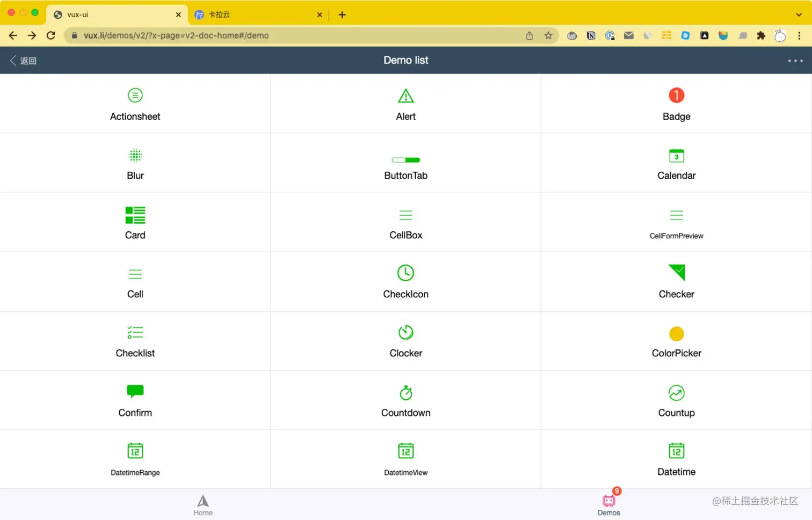Viewport: 812px width, 520px height.
Task: Open the Chrome three-dot menu
Action: click(799, 35)
